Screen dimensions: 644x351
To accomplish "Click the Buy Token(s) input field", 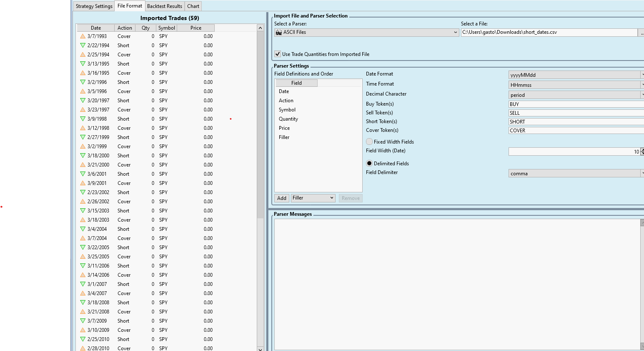I will pos(576,104).
